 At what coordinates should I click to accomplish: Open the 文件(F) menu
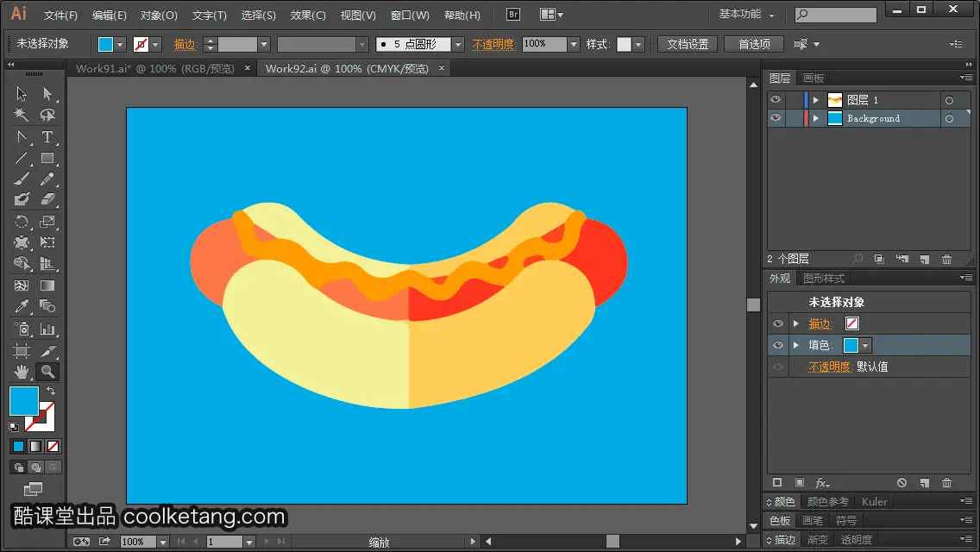(x=60, y=15)
